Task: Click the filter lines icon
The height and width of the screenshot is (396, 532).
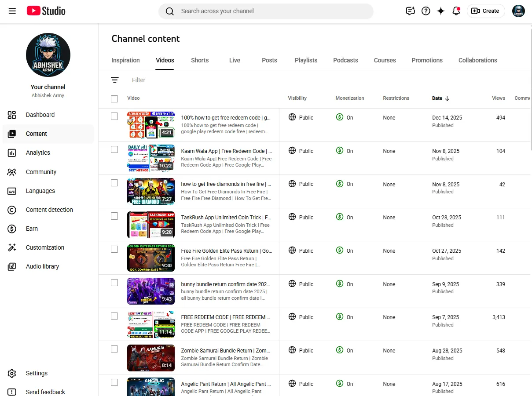Action: pyautogui.click(x=115, y=80)
